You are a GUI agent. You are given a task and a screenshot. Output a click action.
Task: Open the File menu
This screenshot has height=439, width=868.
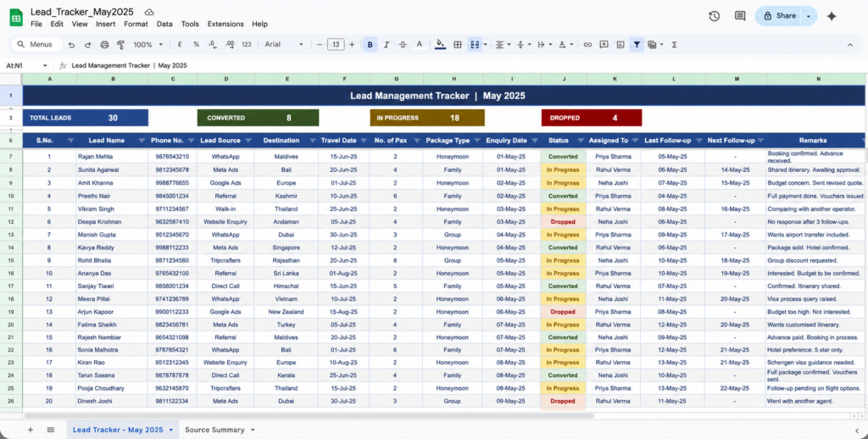pos(36,25)
